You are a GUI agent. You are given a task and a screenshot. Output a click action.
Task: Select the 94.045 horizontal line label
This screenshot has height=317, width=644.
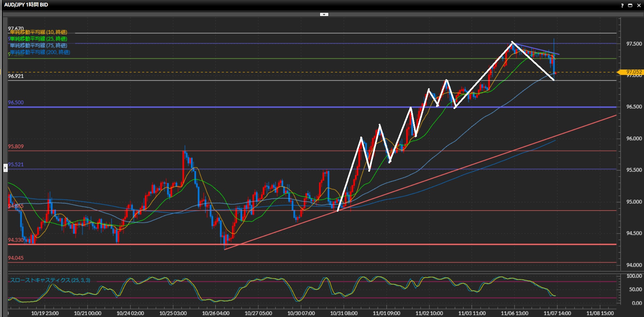click(x=16, y=258)
